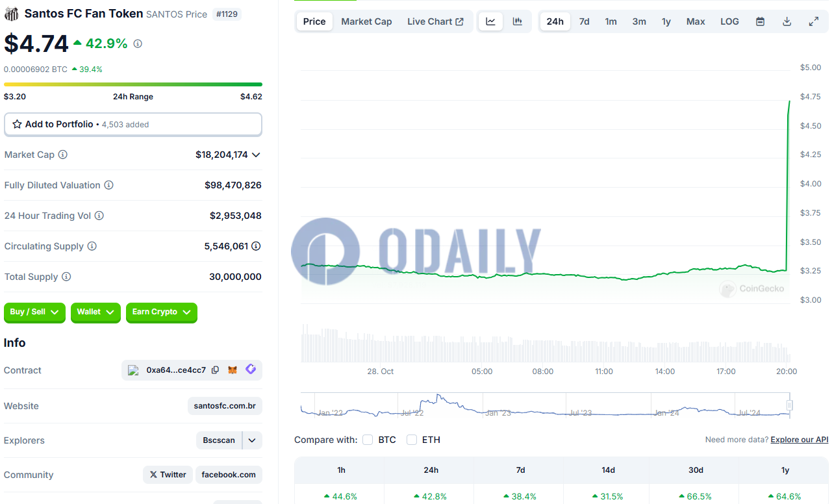Expand chart to fullscreen

click(813, 21)
